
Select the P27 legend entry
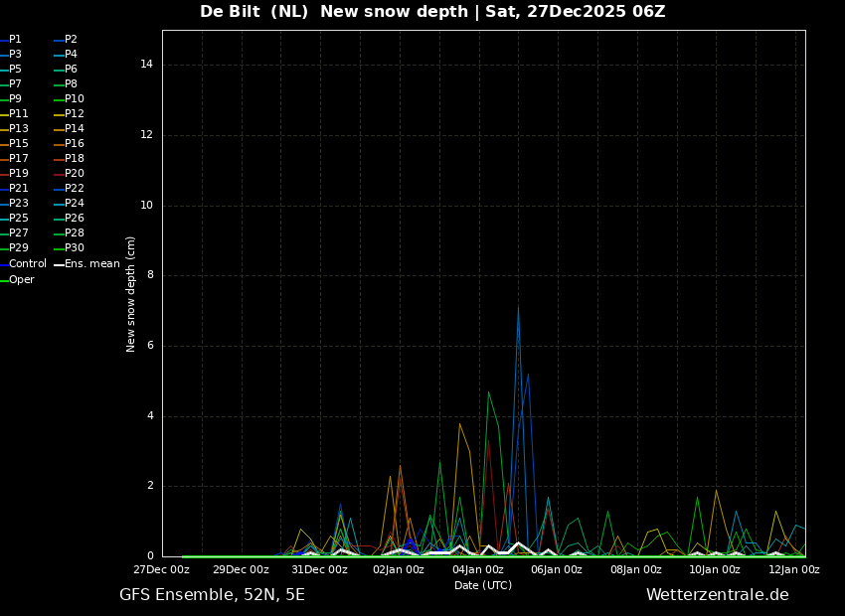14,233
